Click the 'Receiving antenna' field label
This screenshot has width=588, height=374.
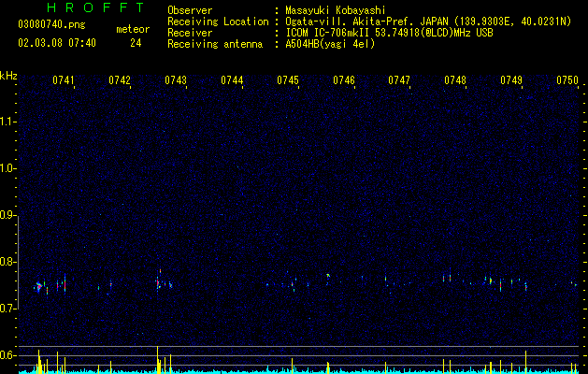coord(215,44)
